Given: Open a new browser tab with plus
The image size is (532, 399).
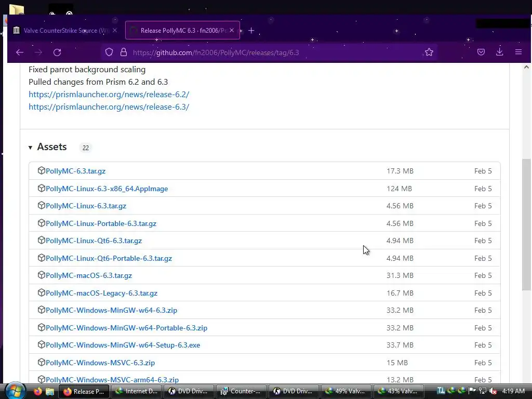Looking at the screenshot, I should click(251, 31).
